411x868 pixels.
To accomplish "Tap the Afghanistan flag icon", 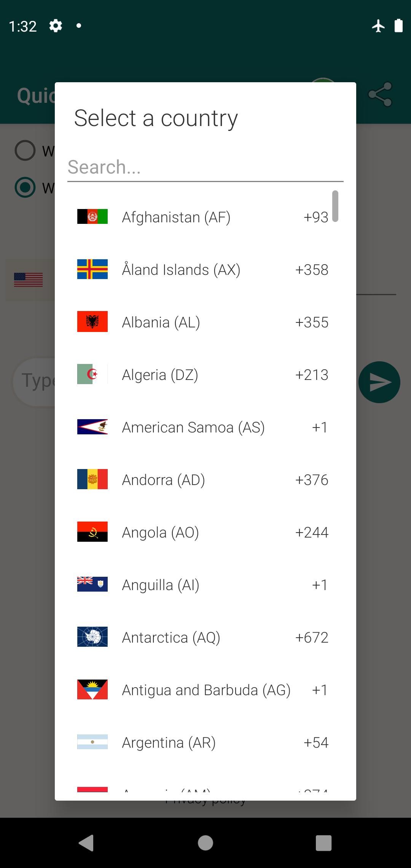I will tap(92, 217).
